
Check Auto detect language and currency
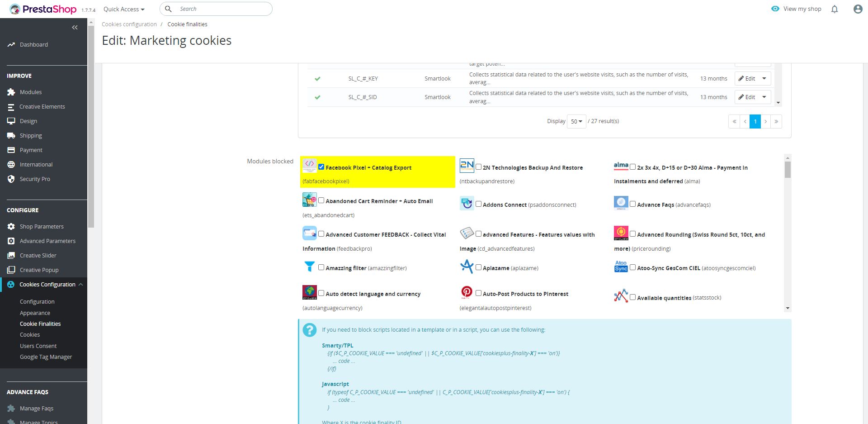(321, 293)
